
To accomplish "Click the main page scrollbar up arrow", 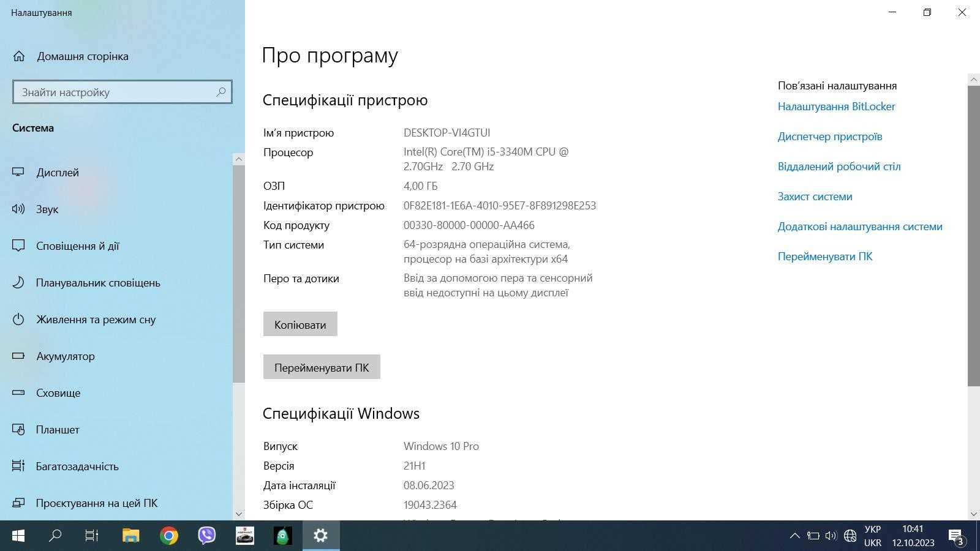I will [x=974, y=79].
